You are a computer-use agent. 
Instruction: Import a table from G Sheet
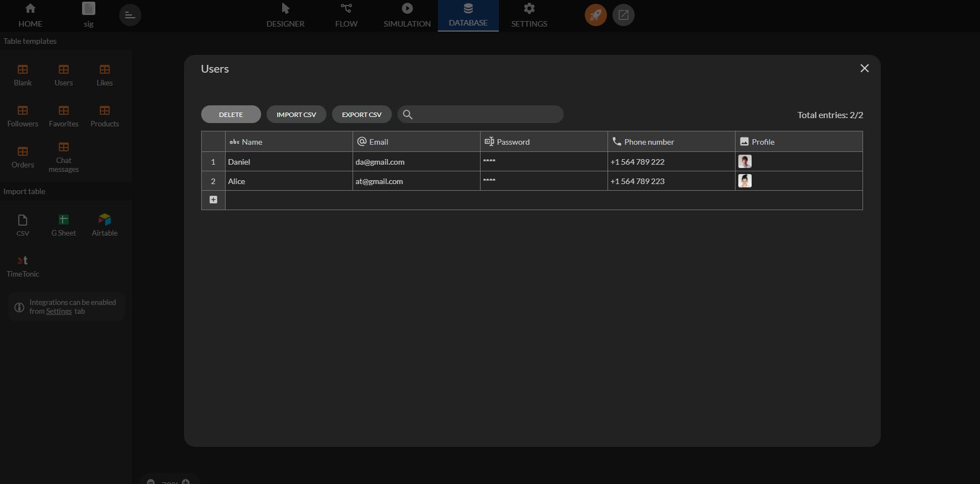(64, 226)
